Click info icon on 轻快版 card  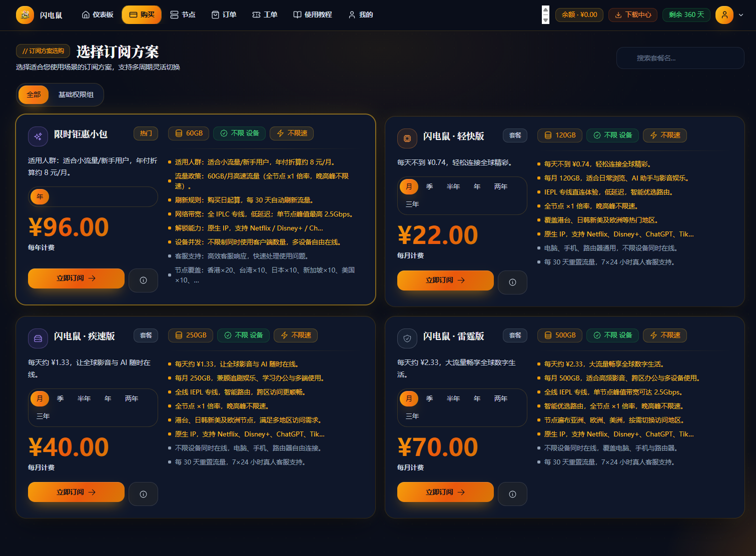point(512,282)
